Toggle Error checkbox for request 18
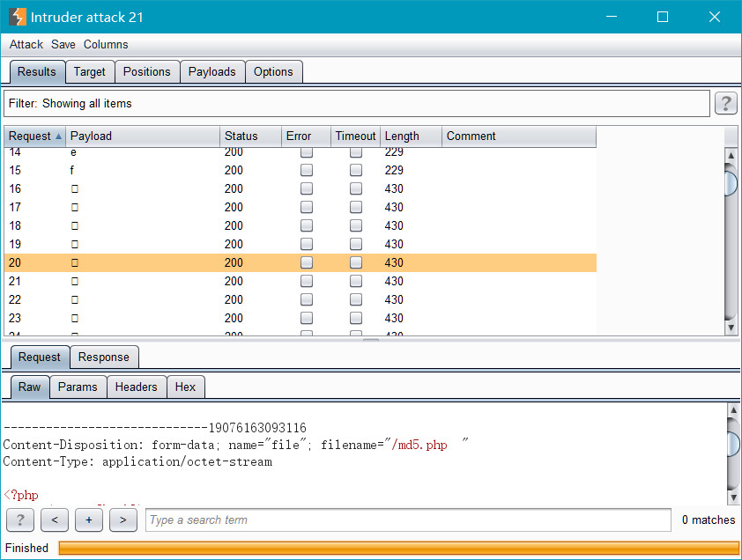742x560 pixels. click(306, 225)
